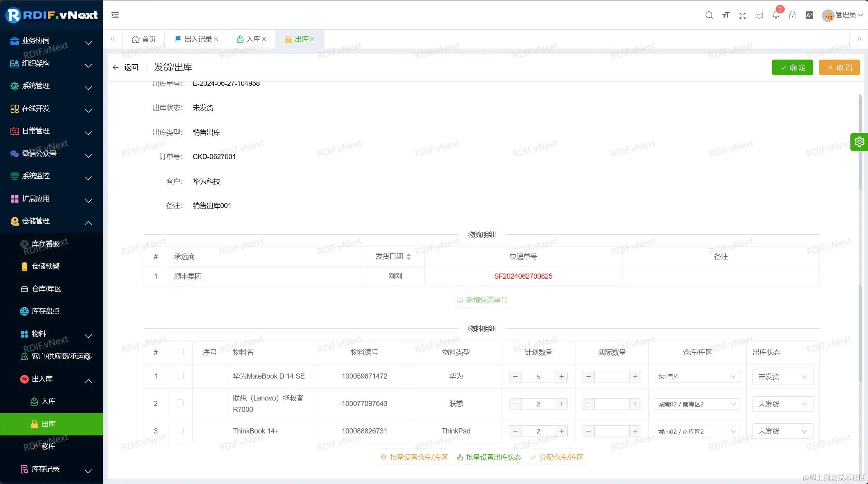Click the font size icon in header
The height and width of the screenshot is (484, 868).
[726, 15]
